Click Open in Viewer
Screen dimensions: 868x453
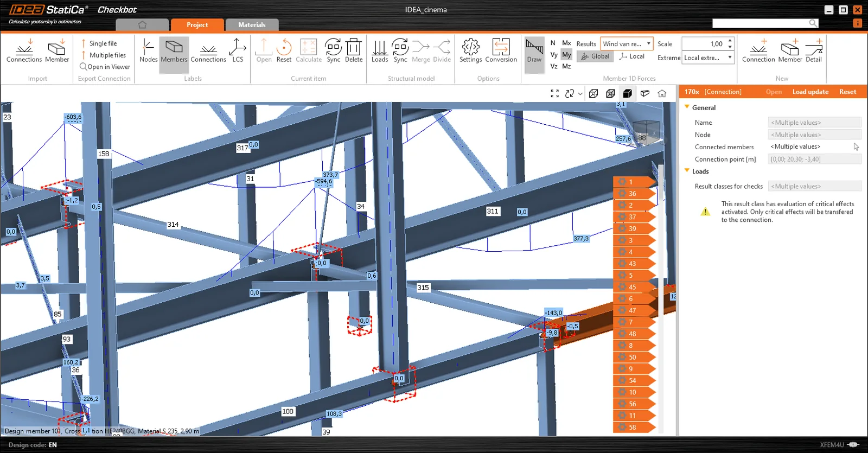(105, 67)
